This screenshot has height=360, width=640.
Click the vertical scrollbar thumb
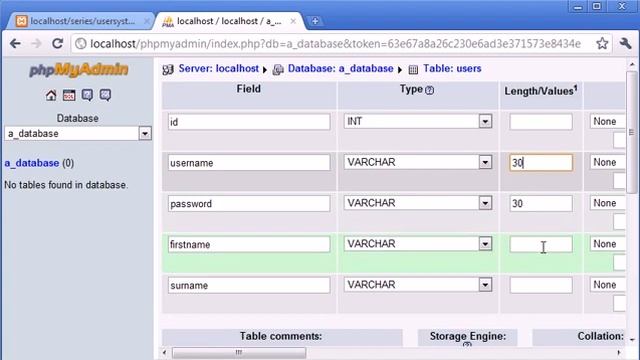click(x=631, y=131)
